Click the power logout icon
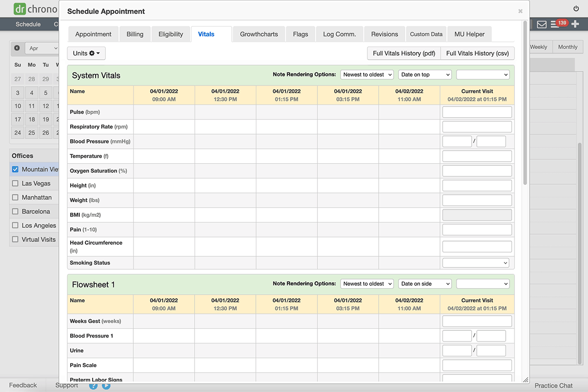The height and width of the screenshot is (392, 588). [576, 9]
